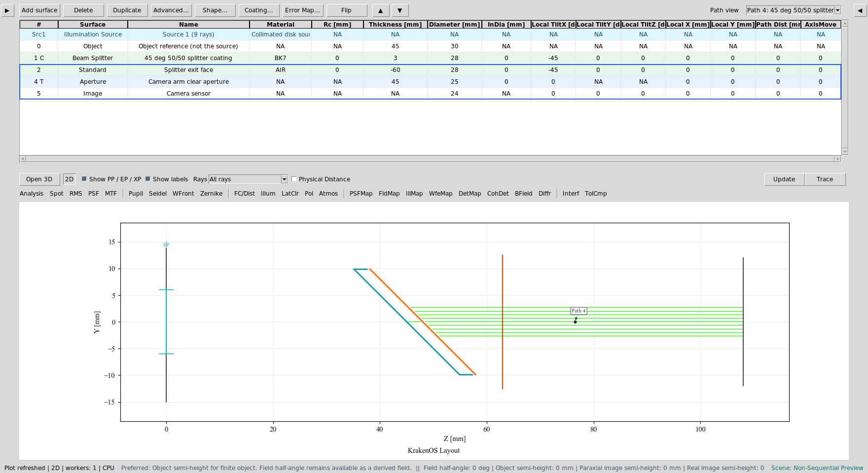Click the horizontal scrollbar right arrow

pyautogui.click(x=837, y=159)
